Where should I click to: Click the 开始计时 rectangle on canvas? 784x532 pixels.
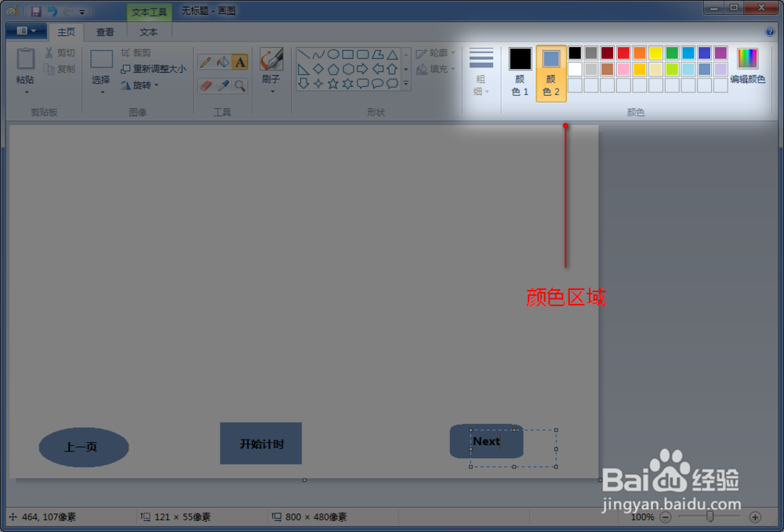(x=261, y=443)
